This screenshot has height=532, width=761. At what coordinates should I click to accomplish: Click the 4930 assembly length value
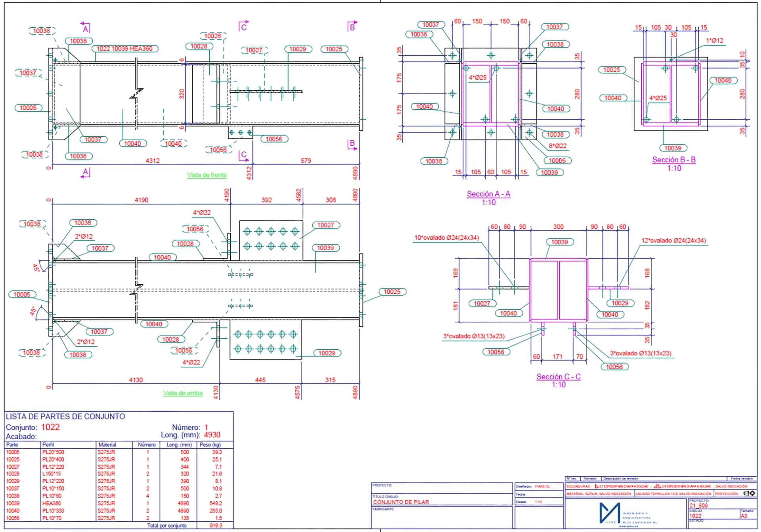tap(212, 435)
